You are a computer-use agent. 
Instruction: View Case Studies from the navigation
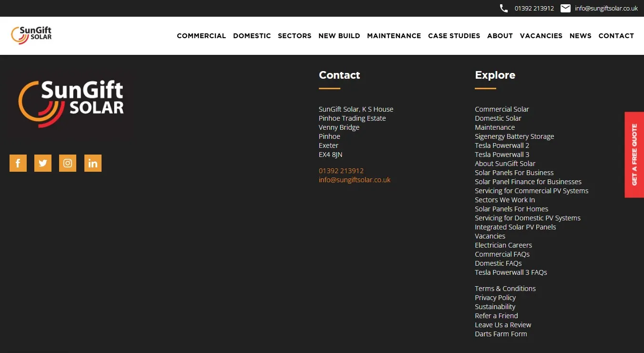pyautogui.click(x=454, y=36)
